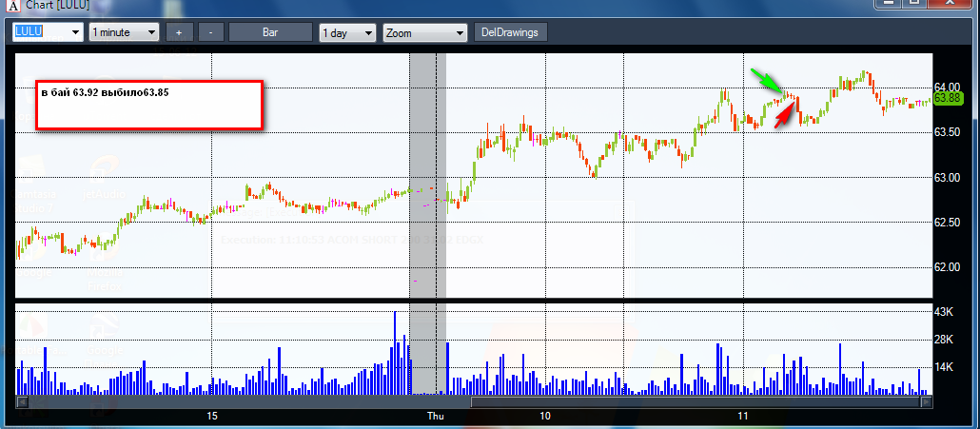This screenshot has height=429, width=980.
Task: Click the 64.00 price axis label
Action: (x=948, y=87)
